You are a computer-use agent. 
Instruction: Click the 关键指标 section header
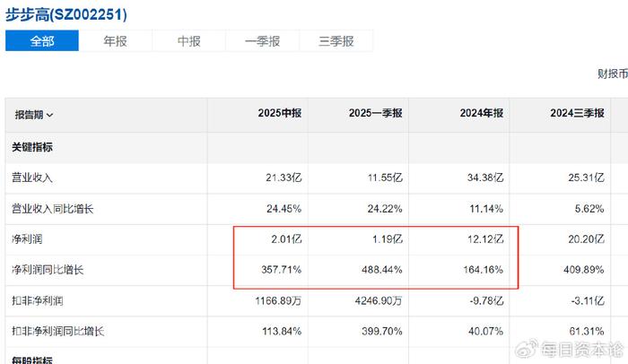click(32, 147)
